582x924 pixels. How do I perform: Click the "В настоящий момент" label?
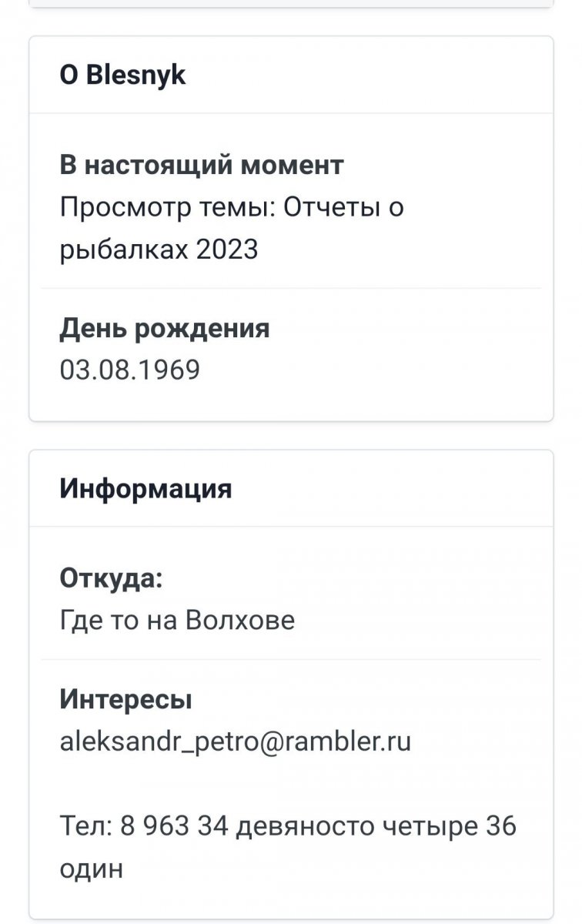coord(202,165)
